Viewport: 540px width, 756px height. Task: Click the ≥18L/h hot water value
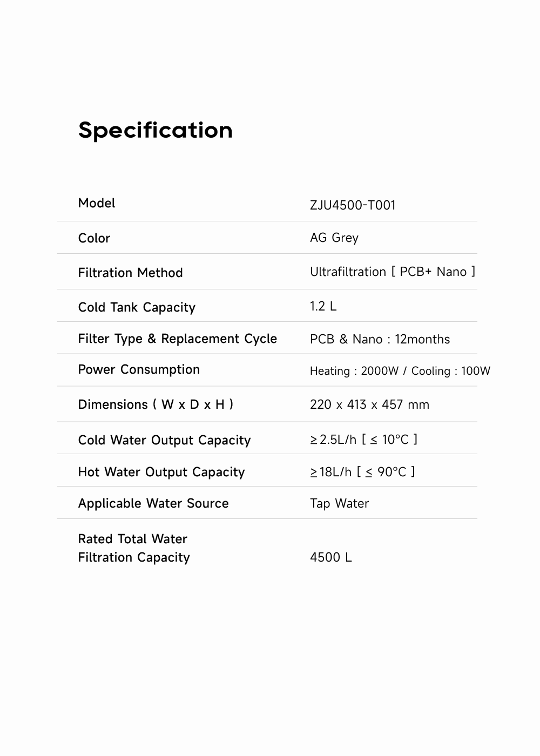(x=362, y=472)
